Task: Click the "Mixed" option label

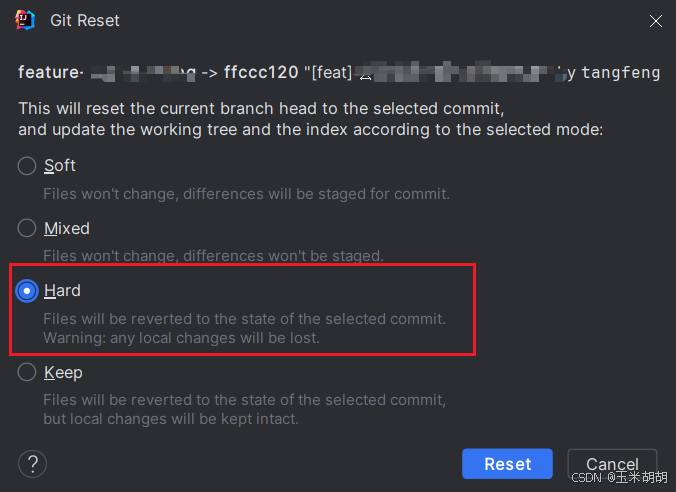Action: 67,229
